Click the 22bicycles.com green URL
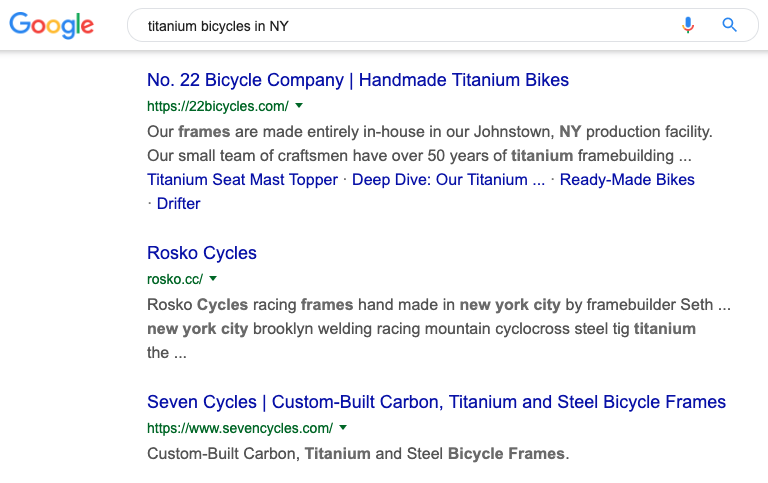 [x=218, y=106]
